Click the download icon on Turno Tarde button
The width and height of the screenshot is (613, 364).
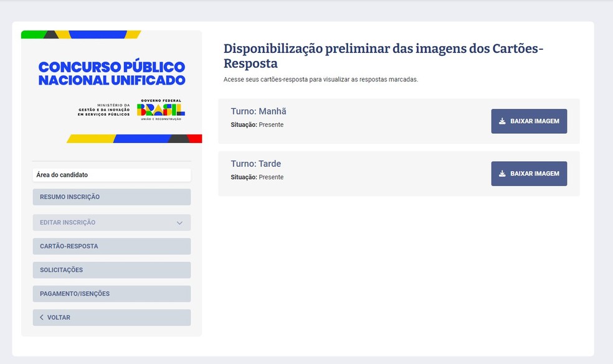(x=501, y=174)
